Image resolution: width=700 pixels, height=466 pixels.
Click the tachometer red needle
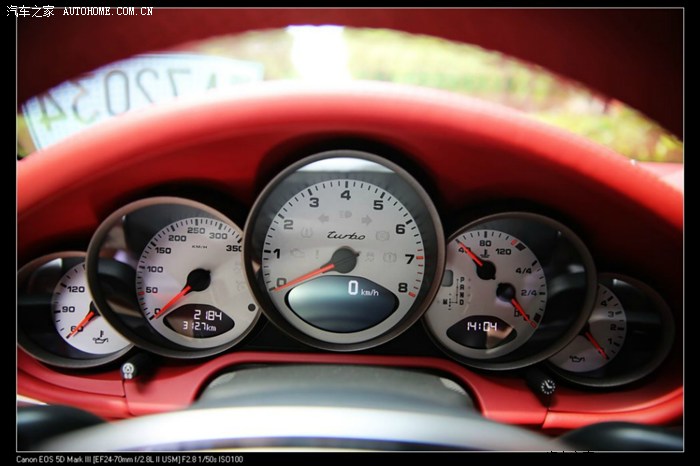coord(308,274)
